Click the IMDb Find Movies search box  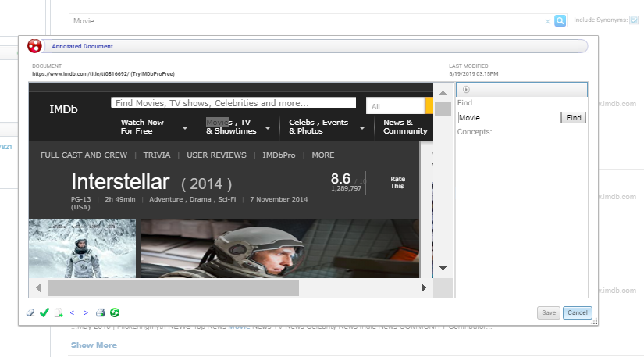233,102
